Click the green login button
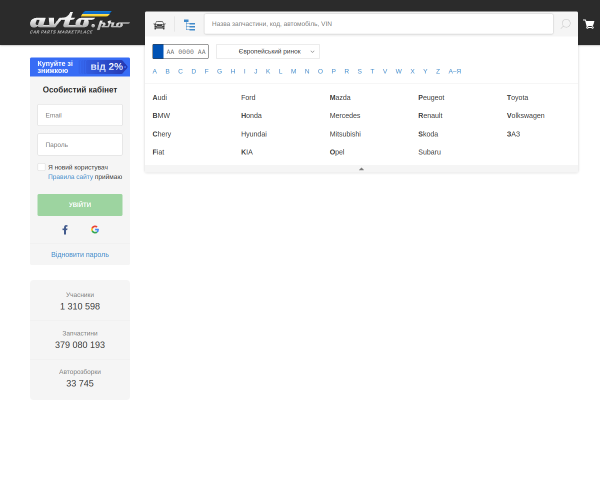Screen dimensions: 600x480 coord(80,205)
